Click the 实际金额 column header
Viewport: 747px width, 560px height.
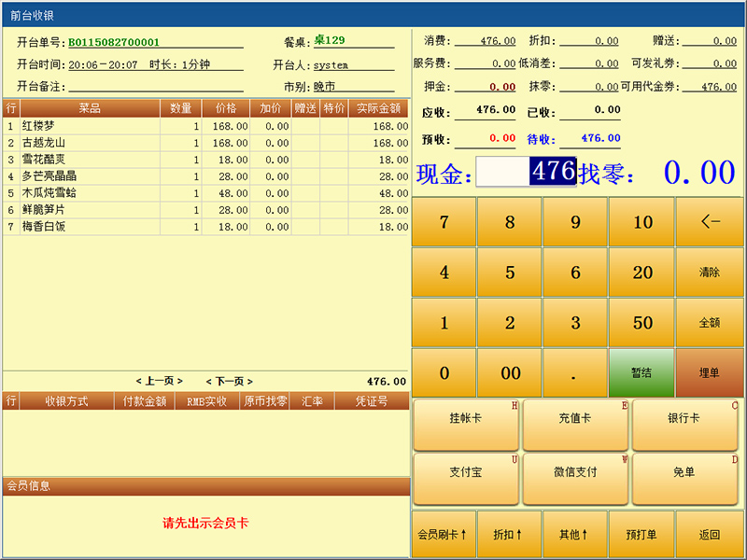pos(378,108)
